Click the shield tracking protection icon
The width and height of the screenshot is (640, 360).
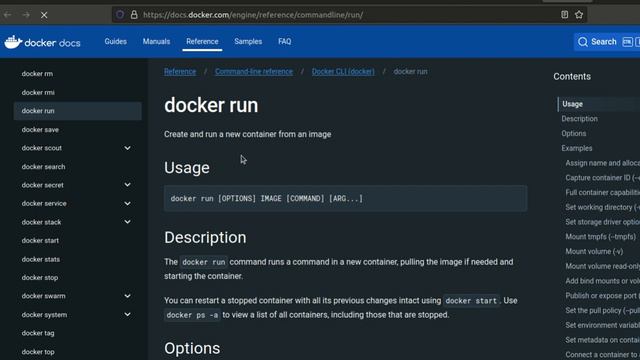tap(120, 15)
